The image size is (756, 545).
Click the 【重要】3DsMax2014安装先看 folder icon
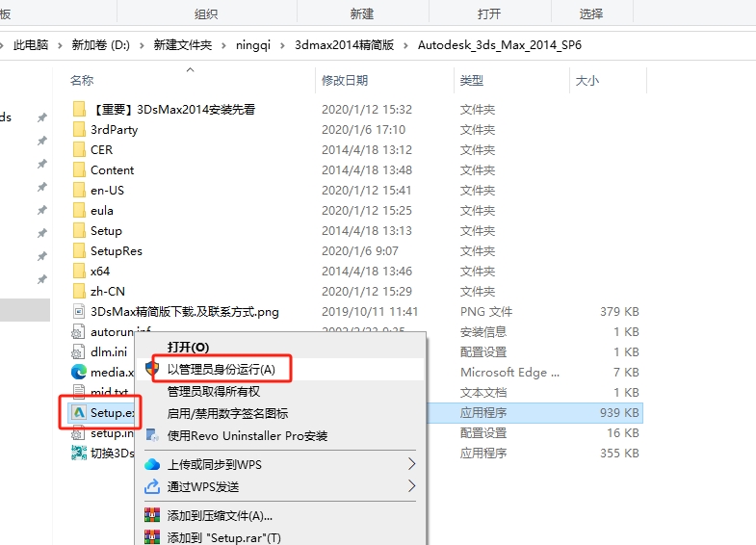[x=79, y=110]
